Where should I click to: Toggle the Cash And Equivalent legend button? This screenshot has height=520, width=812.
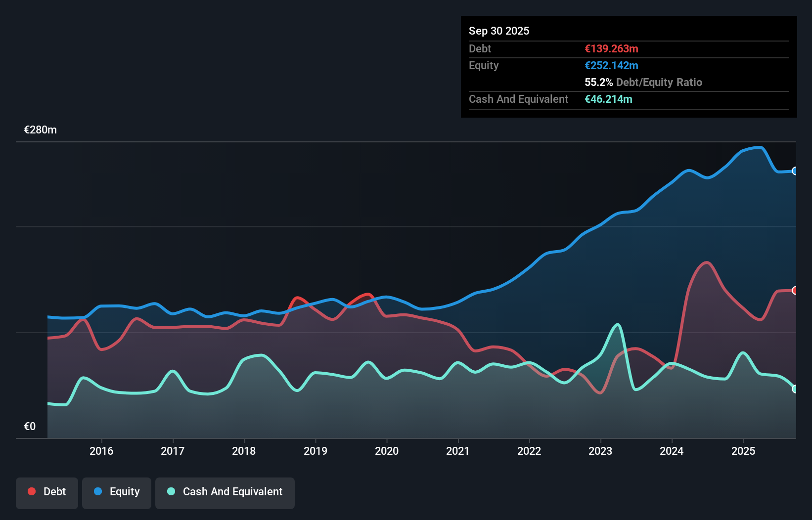point(225,493)
